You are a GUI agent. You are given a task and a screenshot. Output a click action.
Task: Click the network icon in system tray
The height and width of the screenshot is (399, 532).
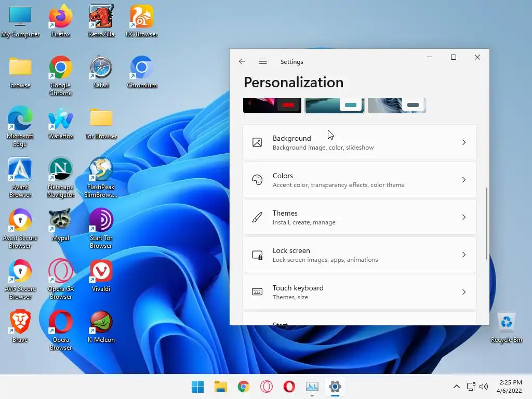tap(471, 387)
